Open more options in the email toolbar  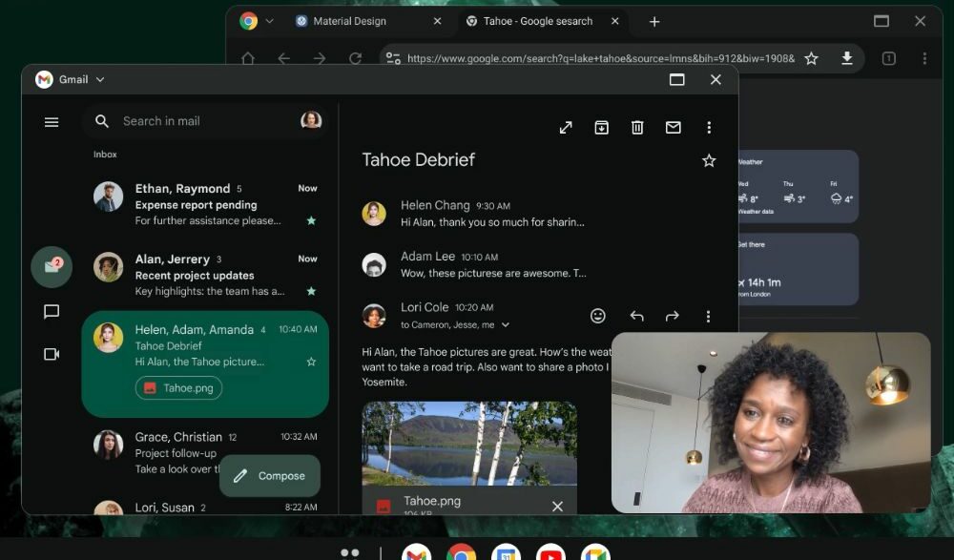click(709, 127)
